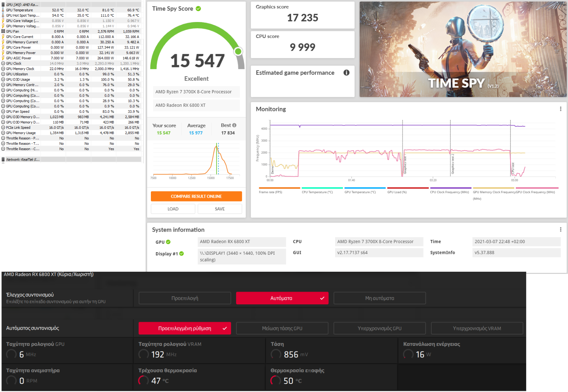Click the GUI version v2.17.7137 s64 field
Viewport: 568px width, 392px height.
379,253
